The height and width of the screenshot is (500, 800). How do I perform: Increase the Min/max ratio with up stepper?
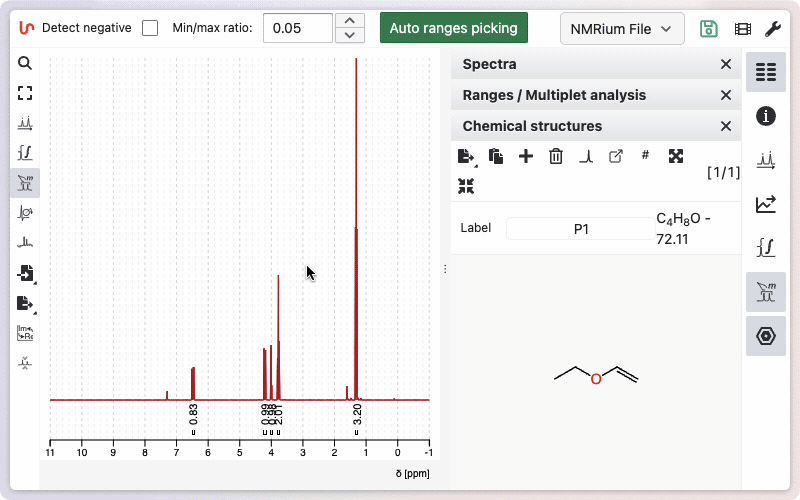click(x=348, y=20)
